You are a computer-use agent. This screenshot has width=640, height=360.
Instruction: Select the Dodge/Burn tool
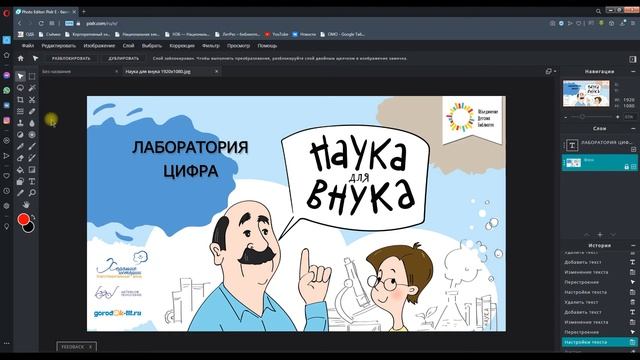[x=20, y=134]
